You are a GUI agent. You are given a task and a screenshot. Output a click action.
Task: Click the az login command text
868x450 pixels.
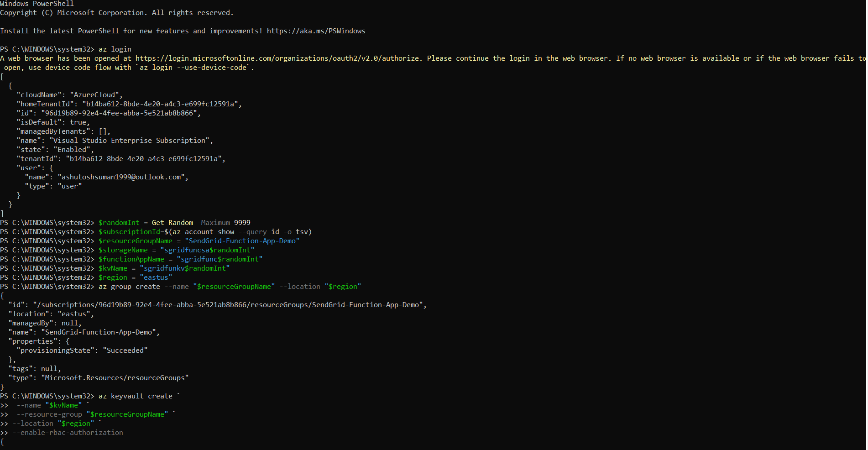click(x=115, y=49)
